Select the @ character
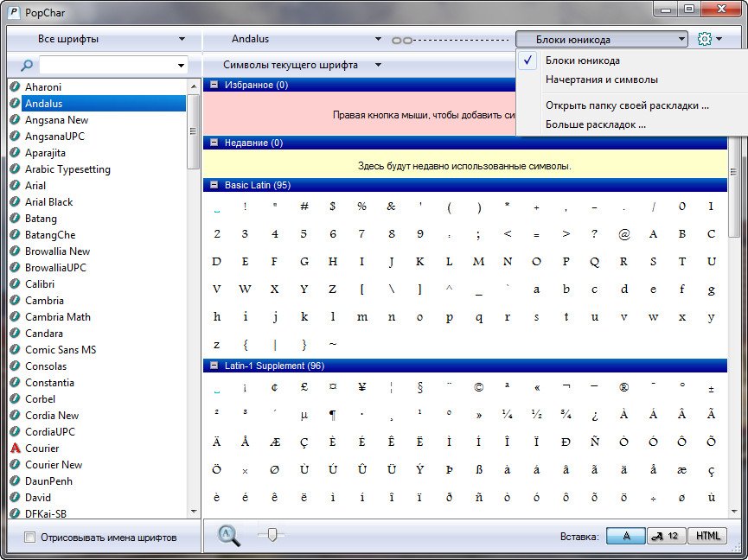 [x=624, y=234]
